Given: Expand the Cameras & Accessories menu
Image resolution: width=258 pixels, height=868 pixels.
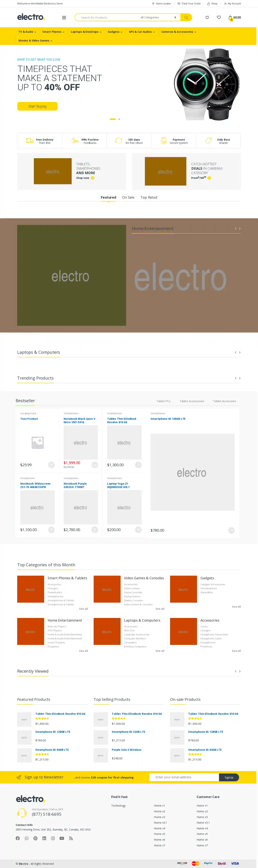Looking at the screenshot, I should pos(178,32).
